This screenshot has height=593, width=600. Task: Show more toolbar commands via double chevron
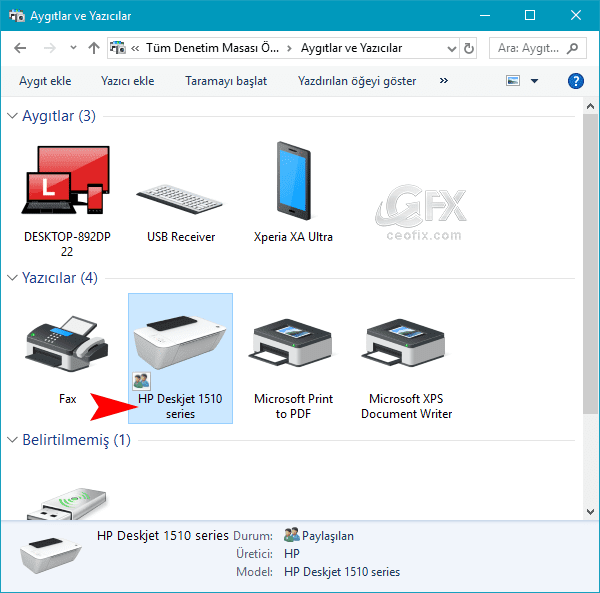[x=443, y=81]
